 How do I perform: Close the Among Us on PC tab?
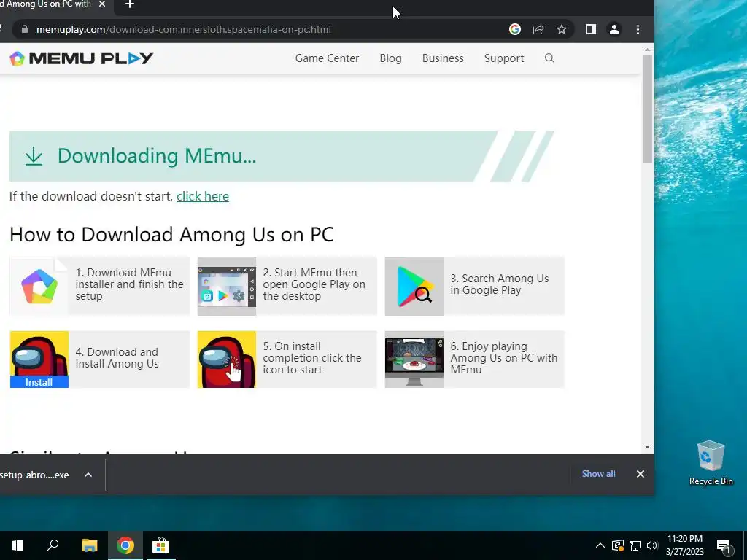[x=102, y=4]
